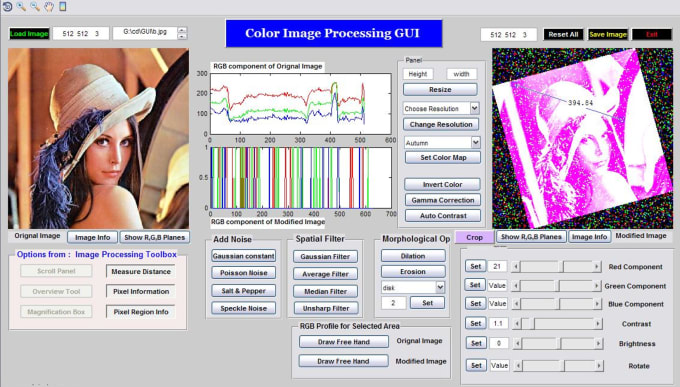Click Red Component slider right arrow
The width and height of the screenshot is (680, 387).
point(597,266)
